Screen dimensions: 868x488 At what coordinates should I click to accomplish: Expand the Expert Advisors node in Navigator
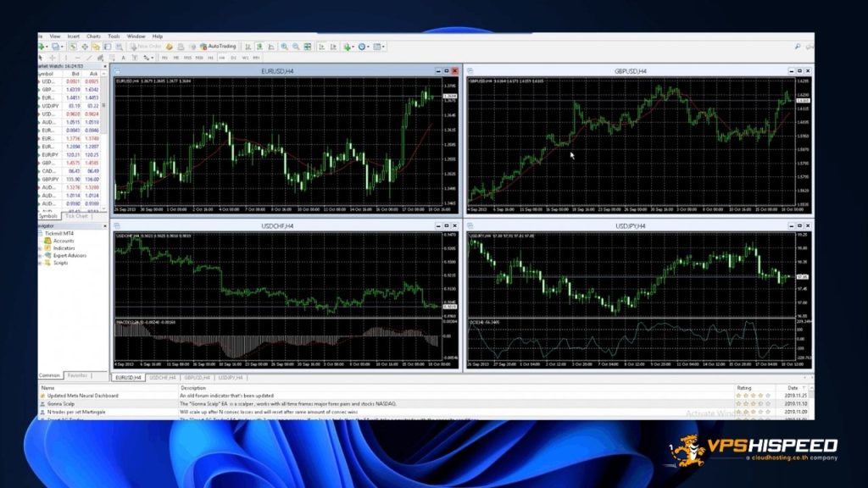click(41, 256)
